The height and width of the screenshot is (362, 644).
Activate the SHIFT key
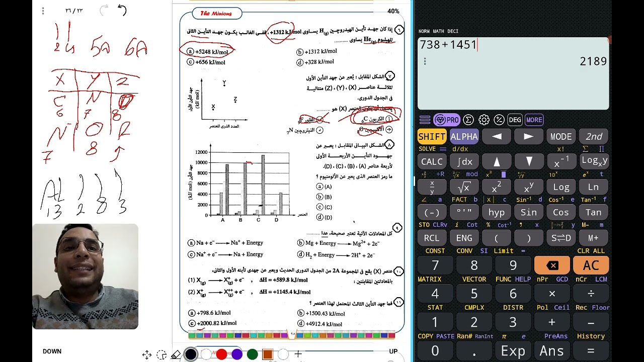click(432, 137)
